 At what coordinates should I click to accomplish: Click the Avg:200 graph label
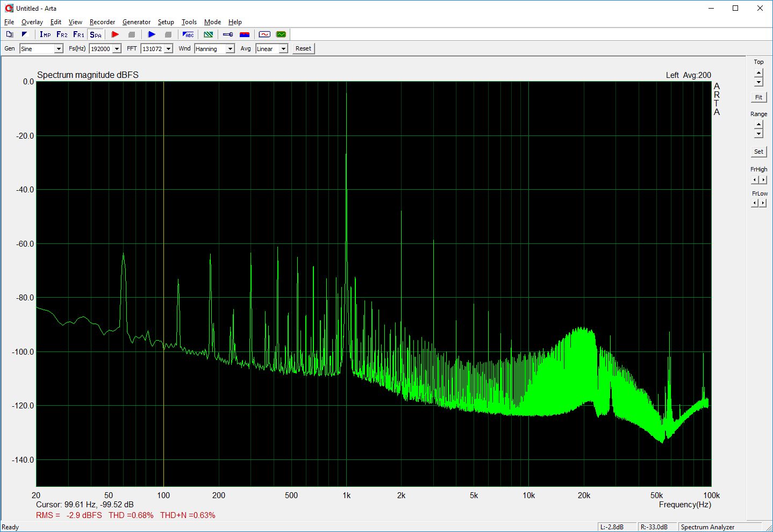[x=697, y=75]
